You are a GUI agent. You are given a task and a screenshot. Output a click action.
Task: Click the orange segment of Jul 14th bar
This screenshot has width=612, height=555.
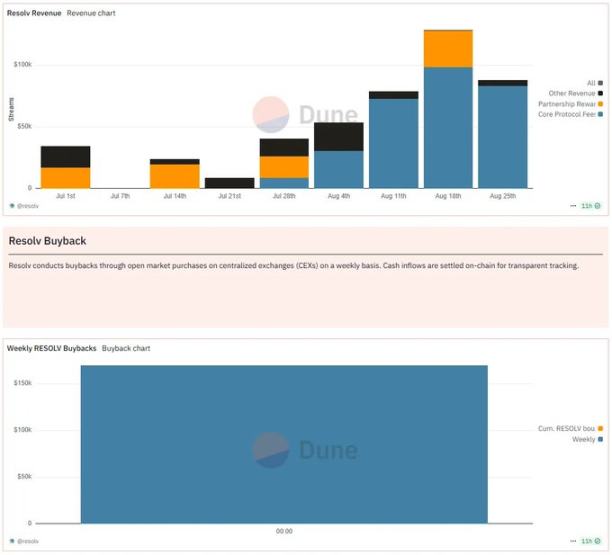pyautogui.click(x=175, y=176)
